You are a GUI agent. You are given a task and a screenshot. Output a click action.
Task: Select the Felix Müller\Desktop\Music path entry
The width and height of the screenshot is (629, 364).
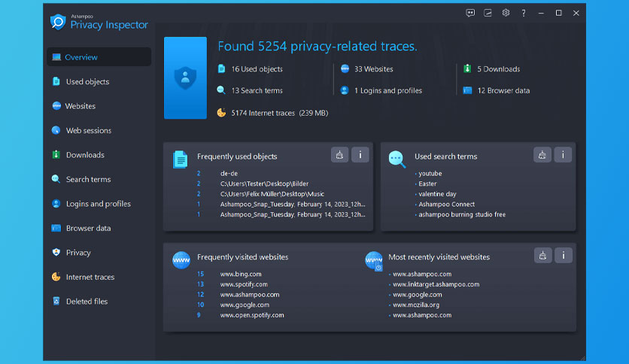click(272, 194)
